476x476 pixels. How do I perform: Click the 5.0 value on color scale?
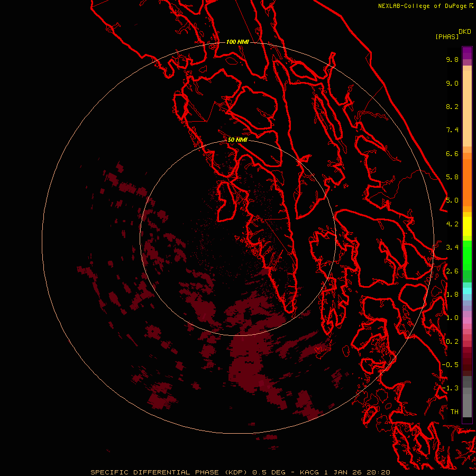452,200
